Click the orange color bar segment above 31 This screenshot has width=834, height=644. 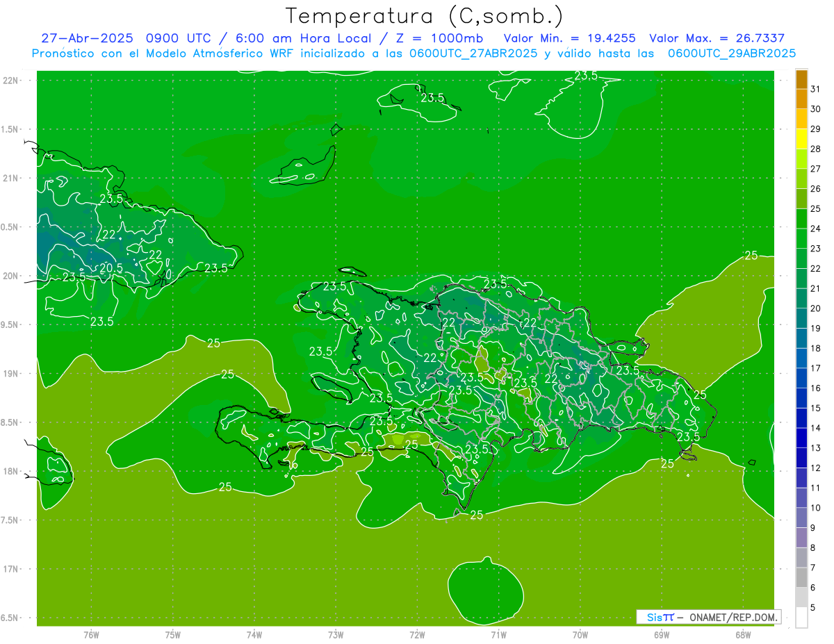point(801,79)
